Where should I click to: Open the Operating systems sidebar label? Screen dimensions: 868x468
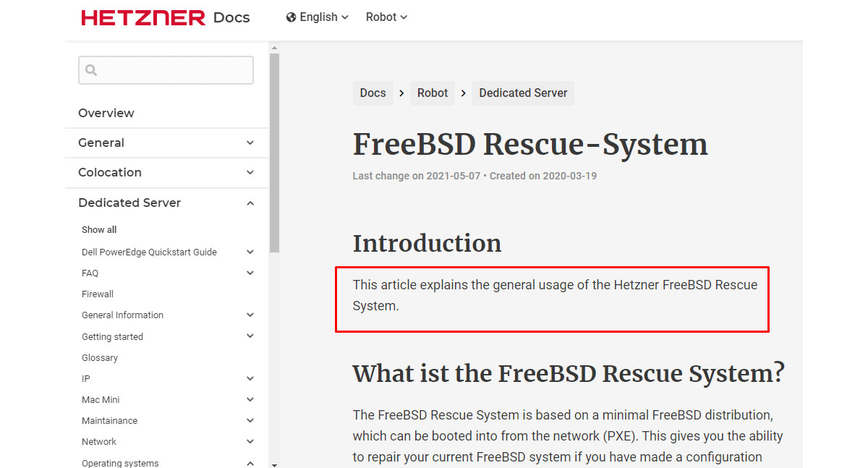[120, 463]
